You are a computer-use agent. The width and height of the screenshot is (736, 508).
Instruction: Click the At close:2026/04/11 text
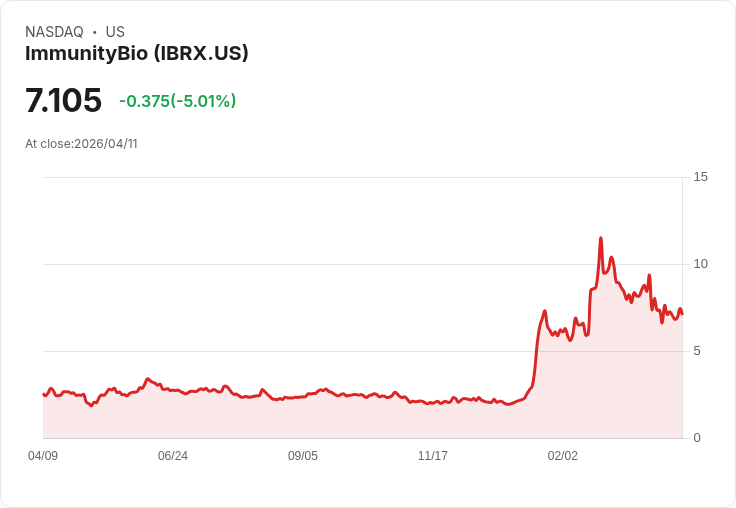point(81,144)
